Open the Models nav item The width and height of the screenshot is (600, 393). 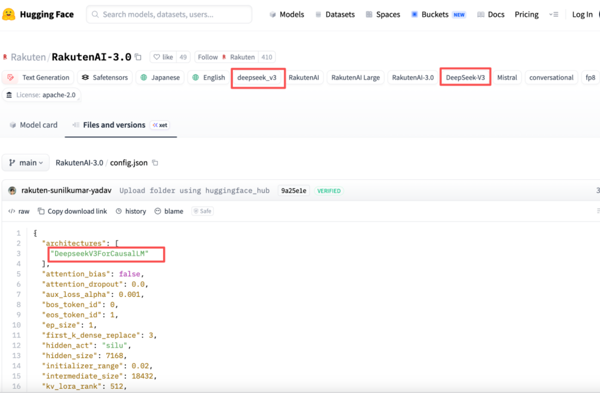287,15
